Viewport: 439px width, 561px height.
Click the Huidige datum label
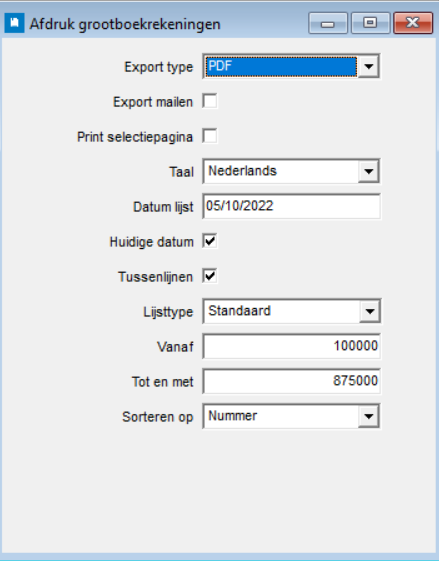(x=151, y=242)
